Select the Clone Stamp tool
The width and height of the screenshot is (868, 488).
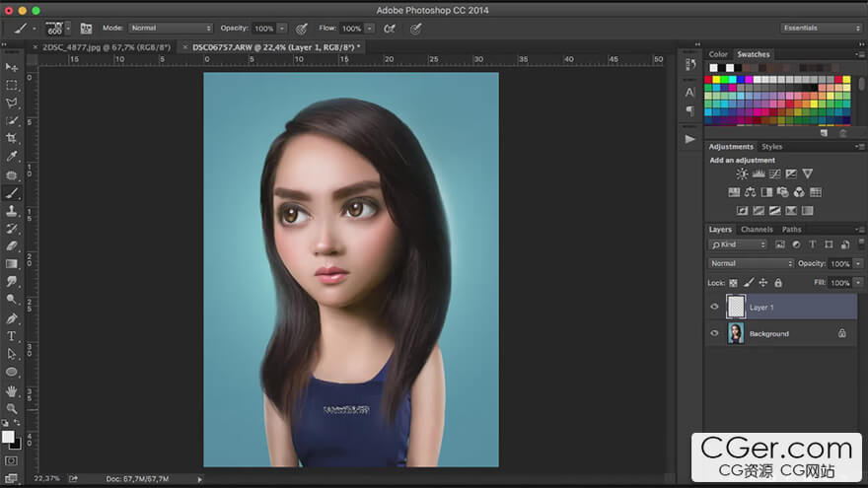point(11,211)
